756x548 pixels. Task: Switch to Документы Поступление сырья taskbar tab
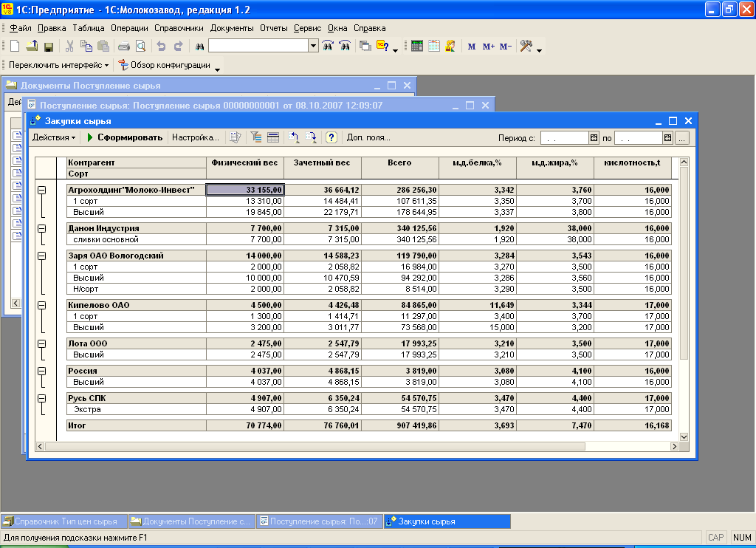click(191, 521)
